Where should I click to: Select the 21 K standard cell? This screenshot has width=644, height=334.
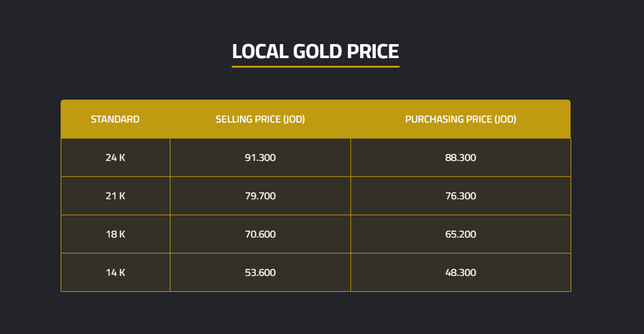(115, 196)
